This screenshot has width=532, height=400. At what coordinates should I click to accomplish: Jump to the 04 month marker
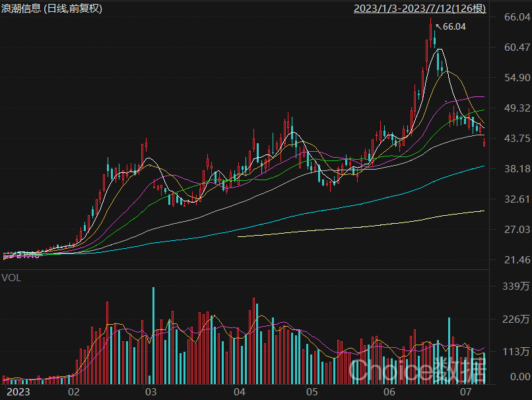coord(239,392)
